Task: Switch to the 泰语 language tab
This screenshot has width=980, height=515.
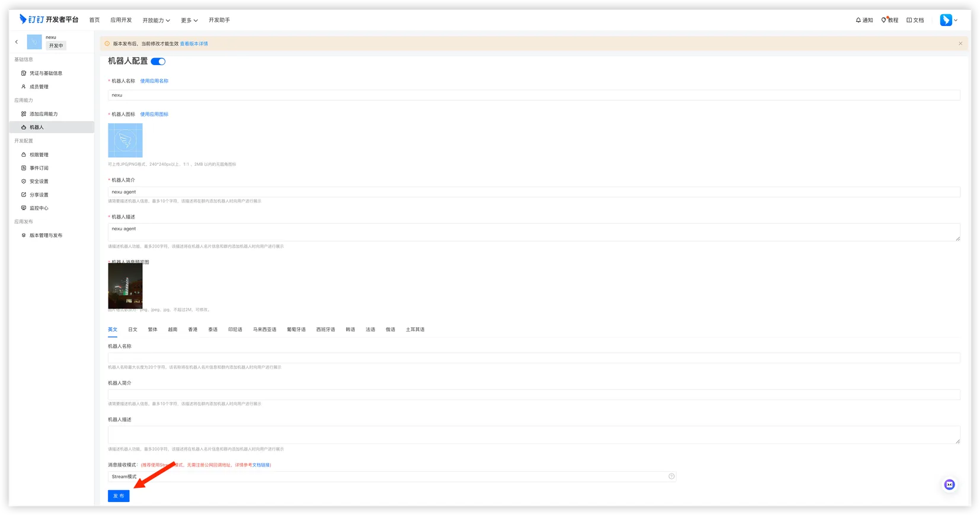Action: pos(213,330)
